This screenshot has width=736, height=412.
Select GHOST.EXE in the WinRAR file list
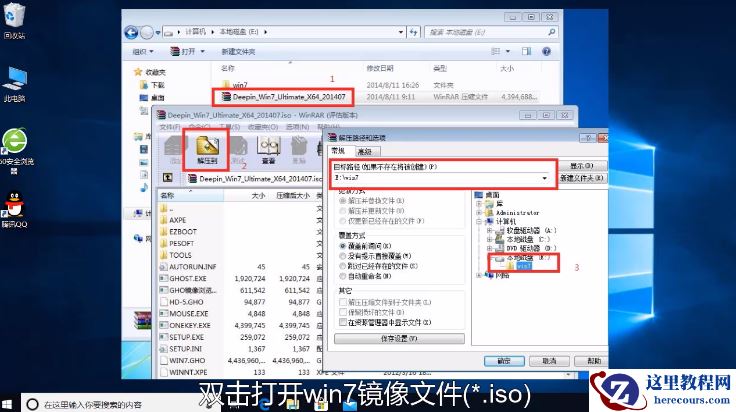(x=188, y=278)
